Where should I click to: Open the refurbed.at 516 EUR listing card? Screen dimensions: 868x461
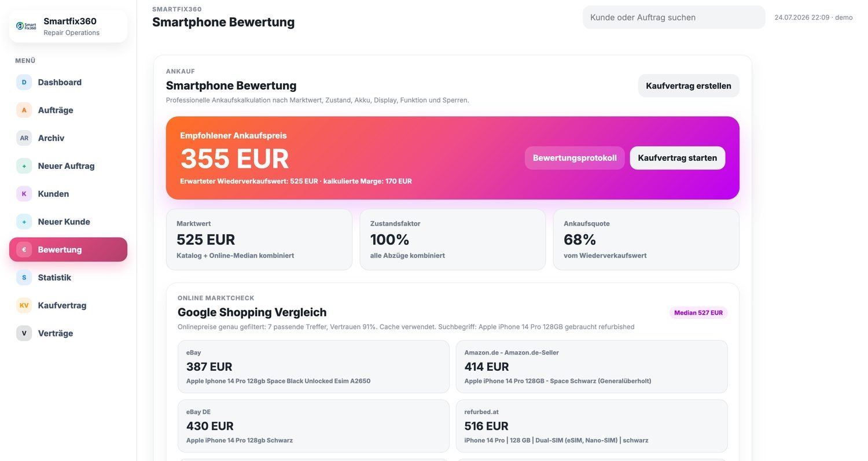[x=591, y=426]
